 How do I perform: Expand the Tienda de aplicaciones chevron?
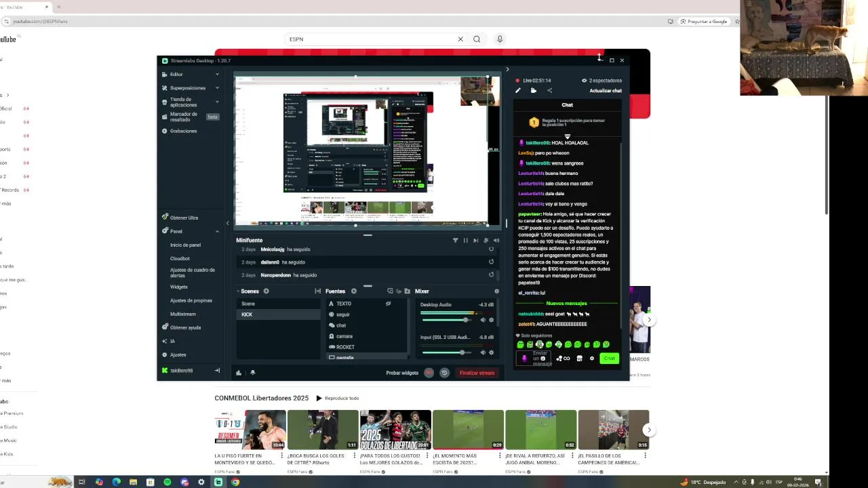(217, 101)
